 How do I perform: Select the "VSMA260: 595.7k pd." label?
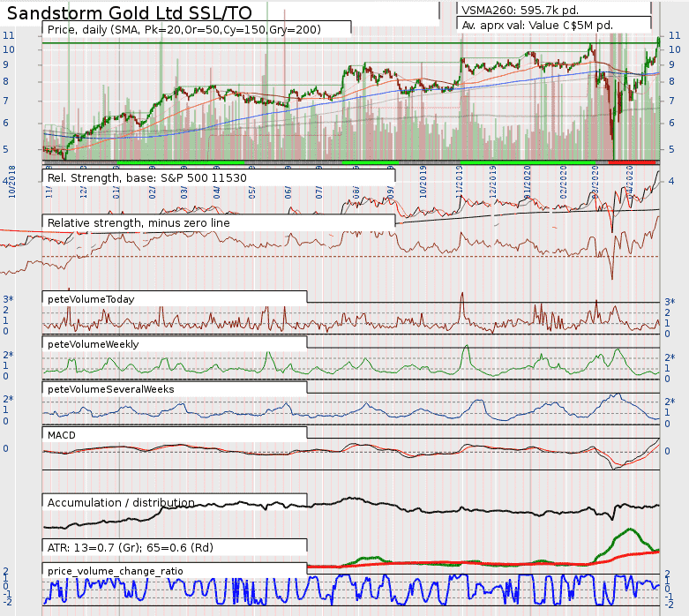tap(520, 10)
